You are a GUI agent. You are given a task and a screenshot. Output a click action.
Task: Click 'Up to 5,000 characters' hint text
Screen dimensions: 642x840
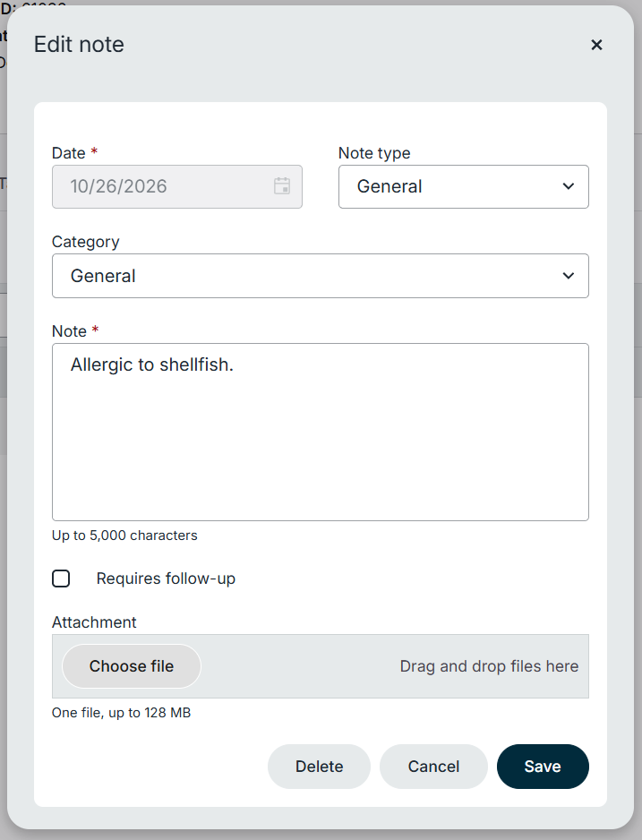click(x=124, y=536)
